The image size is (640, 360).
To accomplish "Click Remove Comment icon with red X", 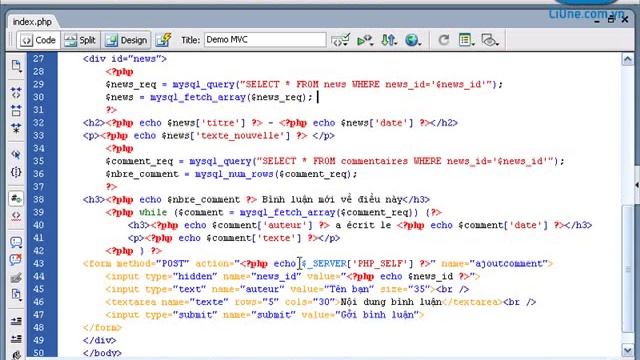I will [x=16, y=260].
